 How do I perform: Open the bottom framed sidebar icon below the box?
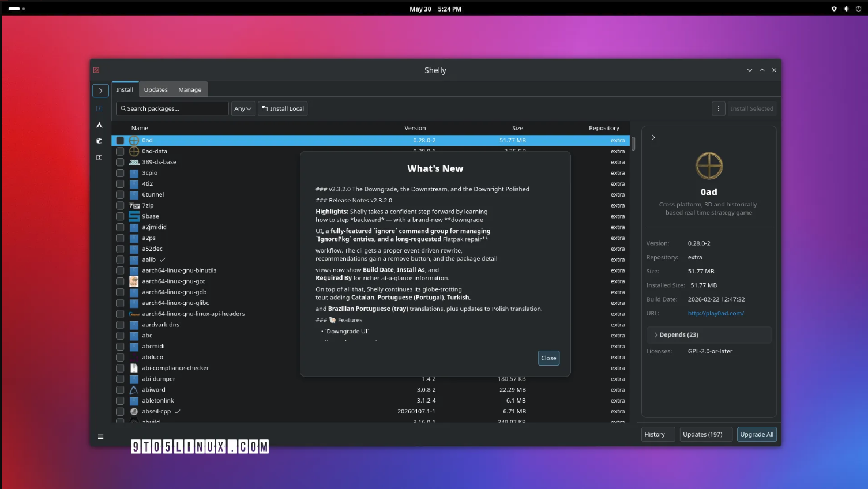click(99, 157)
